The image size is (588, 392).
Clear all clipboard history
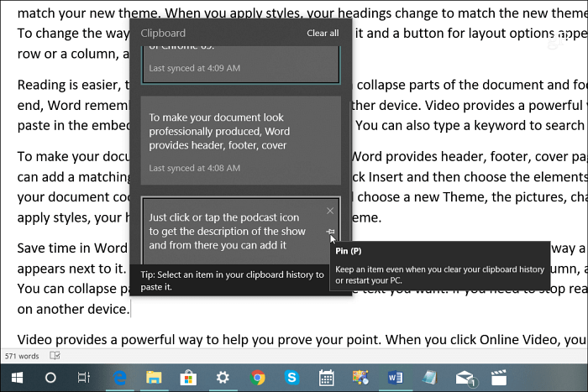click(x=323, y=33)
